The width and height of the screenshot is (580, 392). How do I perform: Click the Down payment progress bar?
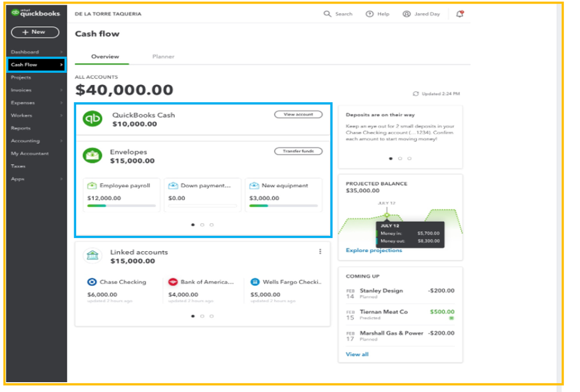pos(203,206)
